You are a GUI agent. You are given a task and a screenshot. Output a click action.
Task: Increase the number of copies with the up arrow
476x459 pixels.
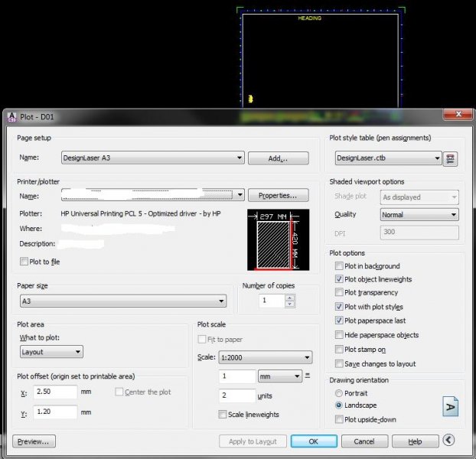pyautogui.click(x=289, y=298)
